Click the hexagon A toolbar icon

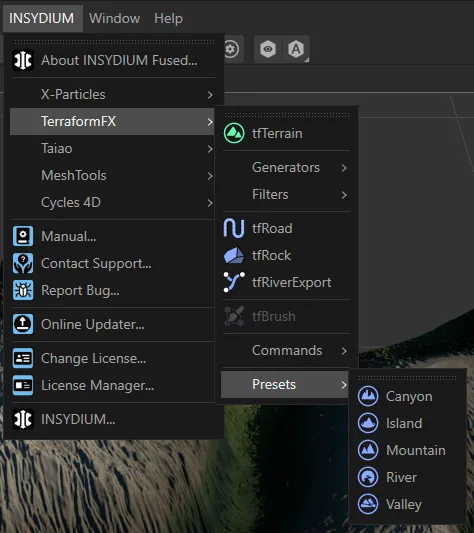pos(296,49)
